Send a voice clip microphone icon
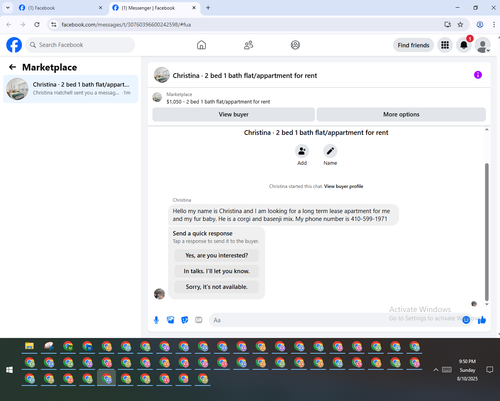This screenshot has width=500, height=401. [x=156, y=320]
